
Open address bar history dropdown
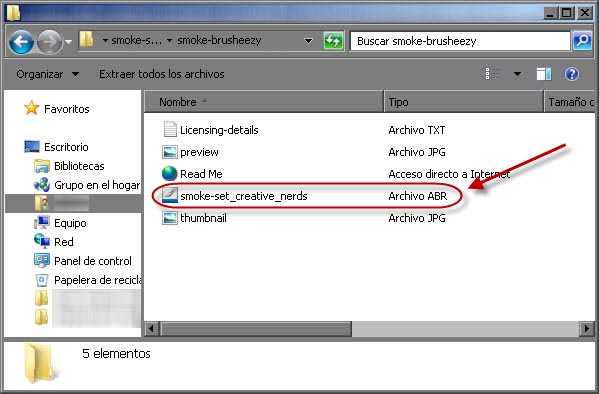tap(308, 41)
